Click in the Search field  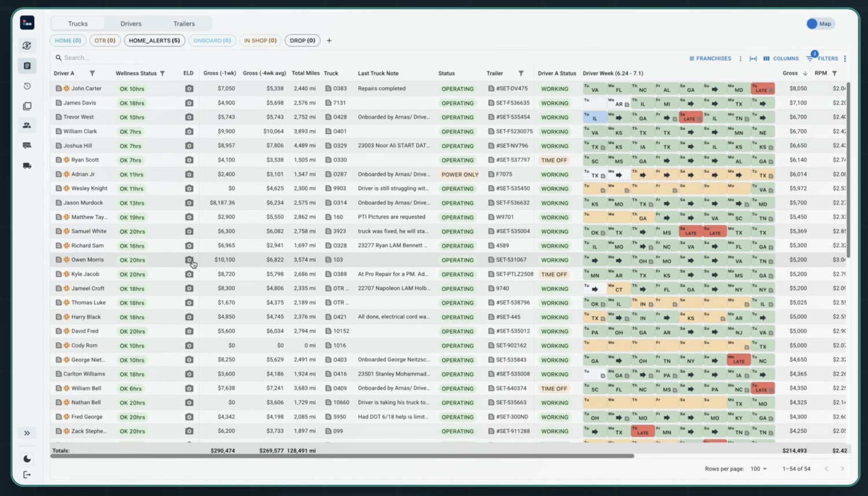[x=98, y=58]
